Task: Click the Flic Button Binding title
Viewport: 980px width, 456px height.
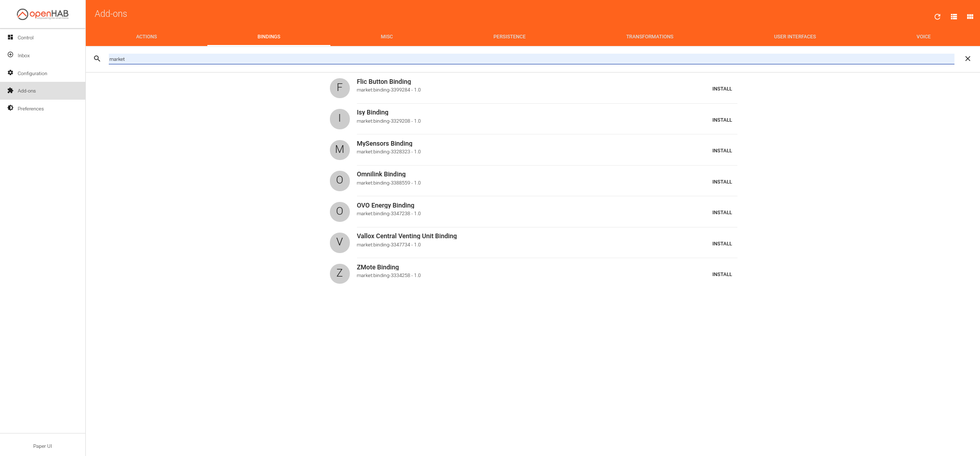Action: coord(384,82)
